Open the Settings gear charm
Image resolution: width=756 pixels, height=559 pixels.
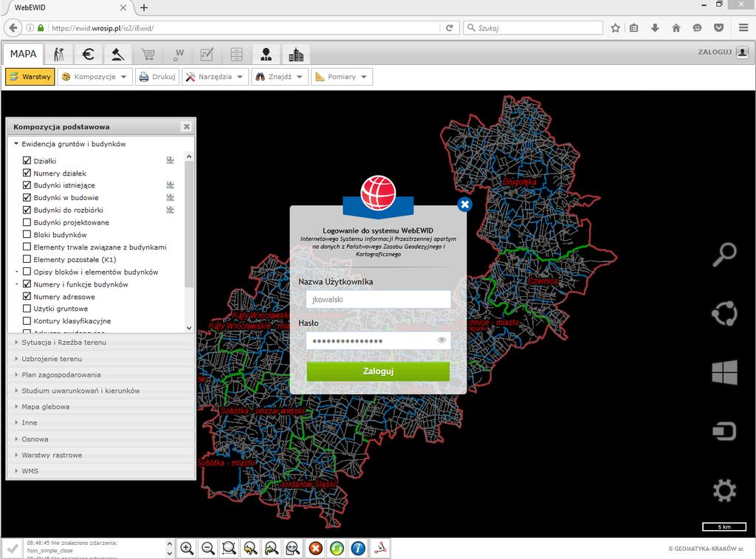click(725, 490)
